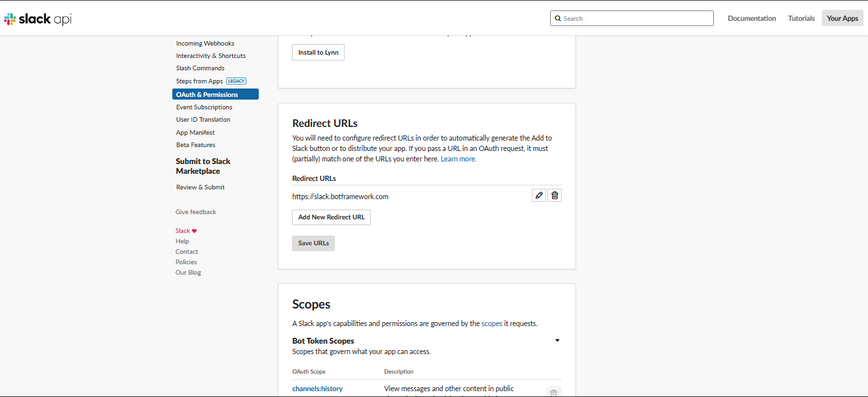
Task: Select Steps from Apps with the LEGACY badge
Action: [x=199, y=81]
